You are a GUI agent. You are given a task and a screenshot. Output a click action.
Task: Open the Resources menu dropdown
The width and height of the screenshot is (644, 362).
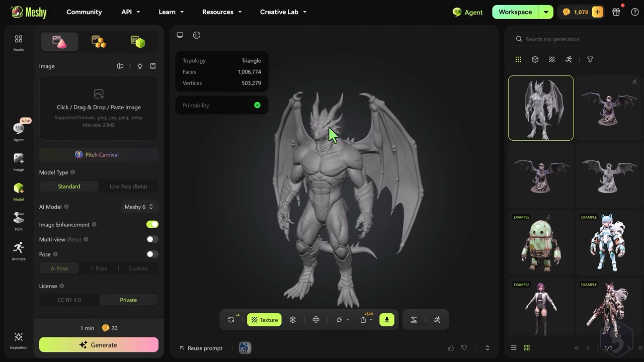(x=222, y=12)
